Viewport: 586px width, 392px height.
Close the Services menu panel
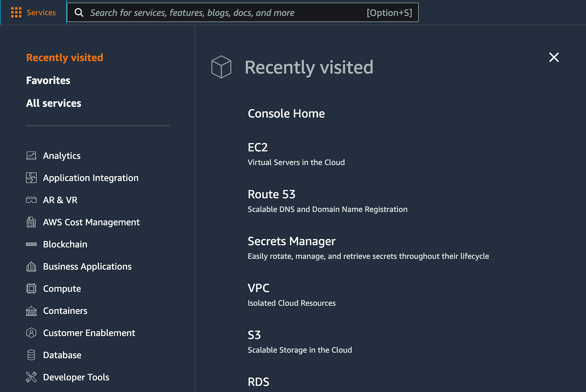click(x=554, y=57)
